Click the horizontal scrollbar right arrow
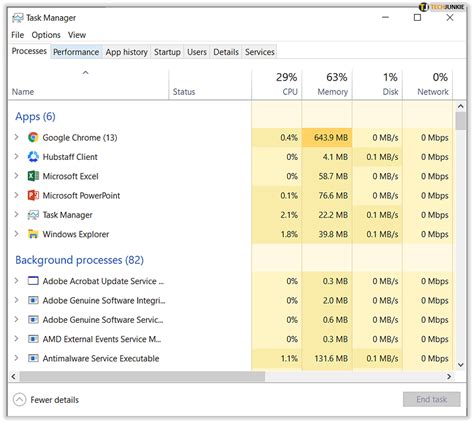 [x=449, y=377]
